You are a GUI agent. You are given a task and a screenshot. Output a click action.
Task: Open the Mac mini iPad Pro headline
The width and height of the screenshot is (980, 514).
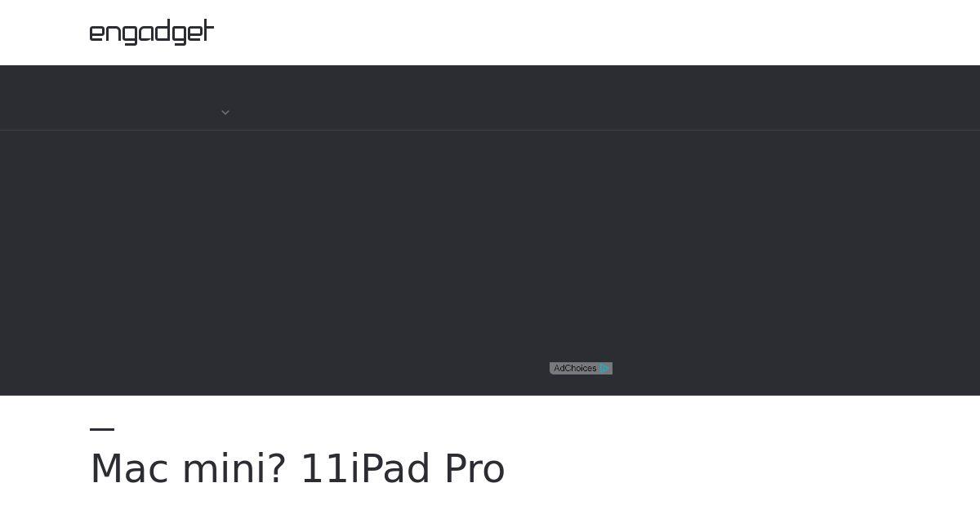click(297, 469)
